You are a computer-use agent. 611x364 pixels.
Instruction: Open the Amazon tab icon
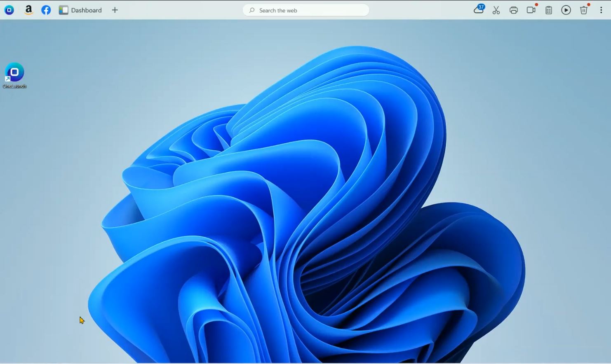pyautogui.click(x=28, y=10)
